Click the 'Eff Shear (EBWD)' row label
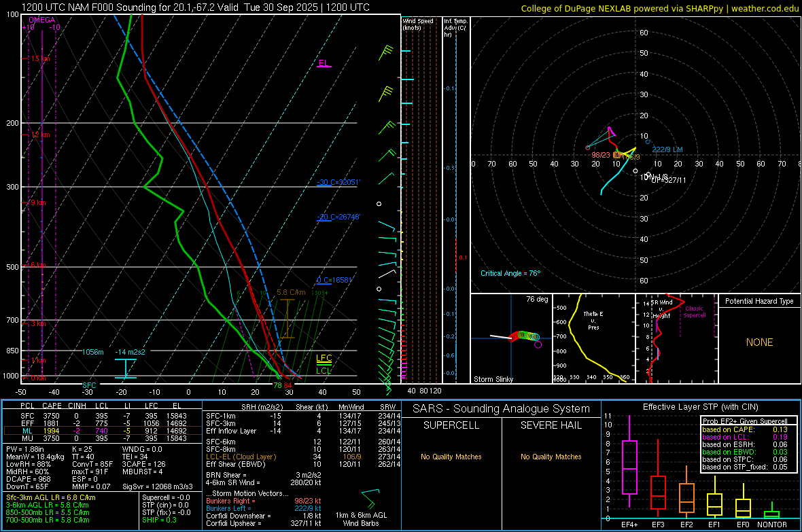This screenshot has height=532, width=802. pyautogui.click(x=235, y=465)
